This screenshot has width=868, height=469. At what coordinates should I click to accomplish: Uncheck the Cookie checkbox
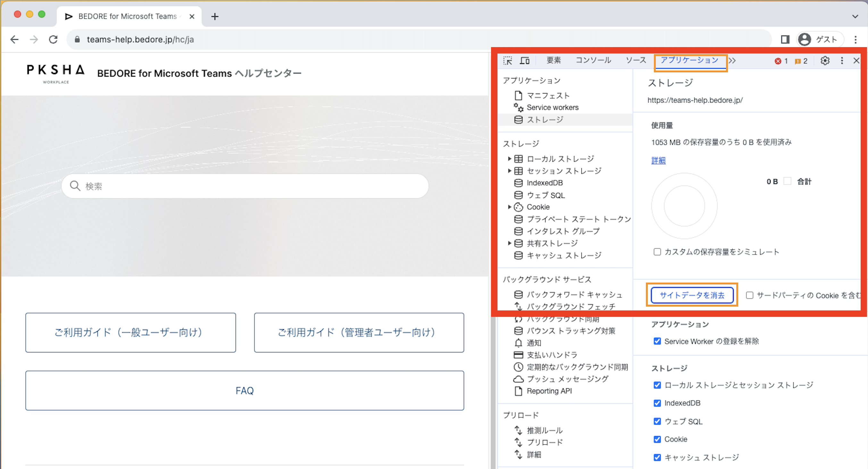pyautogui.click(x=657, y=439)
